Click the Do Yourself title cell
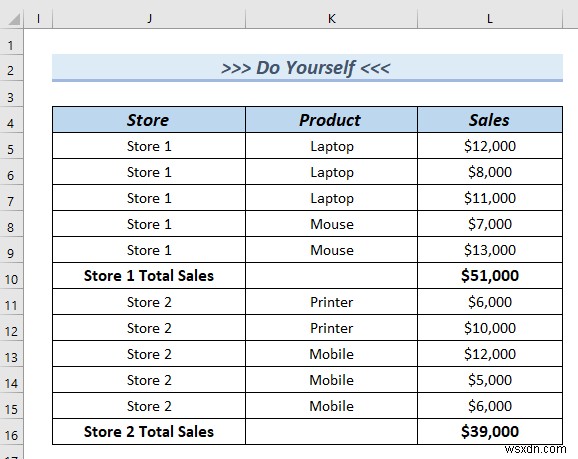 tap(307, 68)
